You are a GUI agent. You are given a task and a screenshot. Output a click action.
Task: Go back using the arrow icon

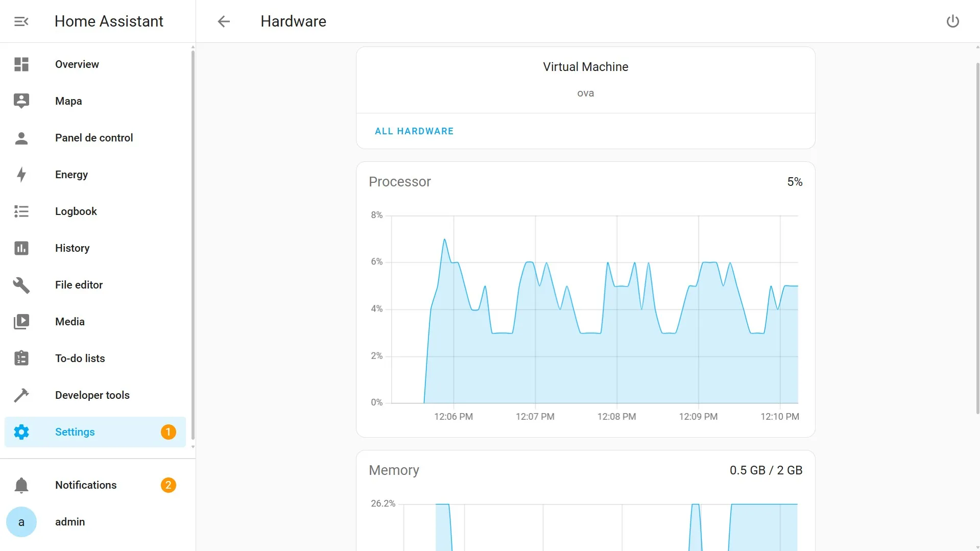pyautogui.click(x=224, y=21)
